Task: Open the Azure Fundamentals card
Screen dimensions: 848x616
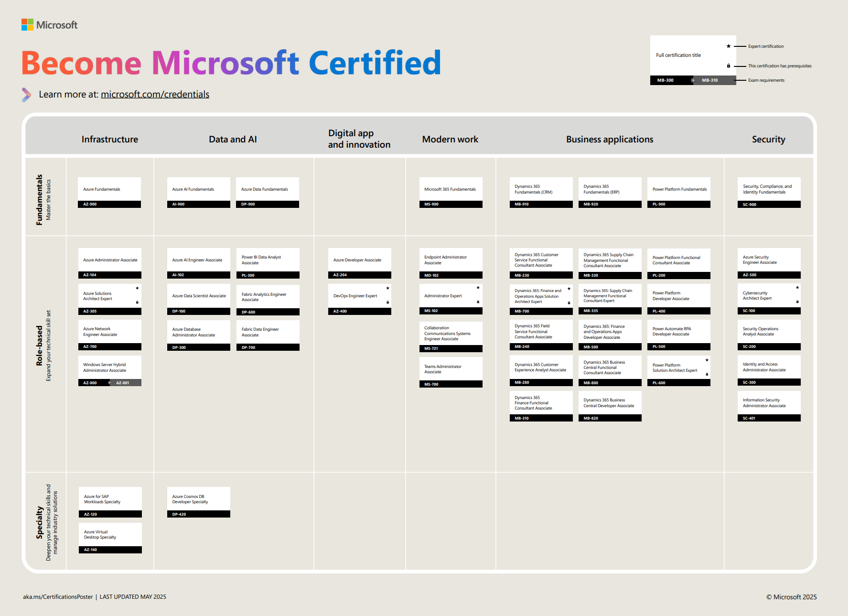Action: coord(109,192)
